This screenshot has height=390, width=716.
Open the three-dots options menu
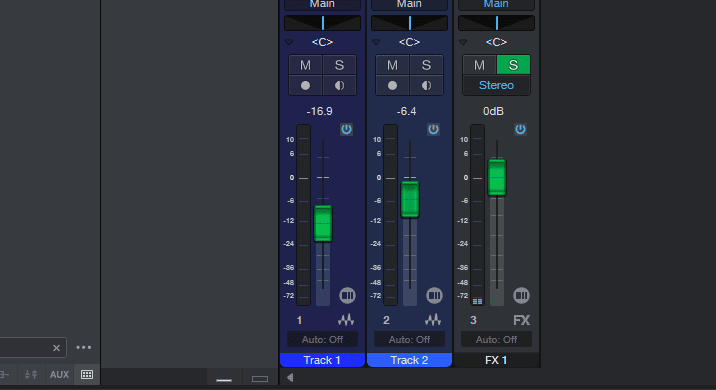click(84, 348)
